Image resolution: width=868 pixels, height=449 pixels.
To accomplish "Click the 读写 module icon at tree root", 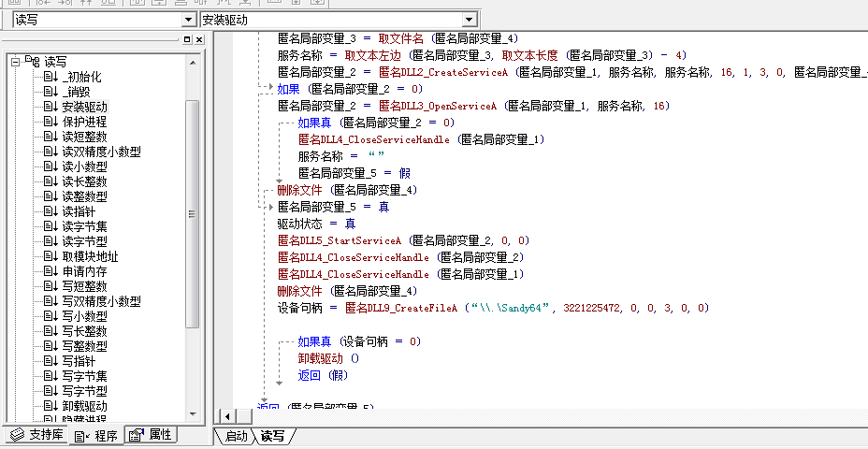I will 32,61.
